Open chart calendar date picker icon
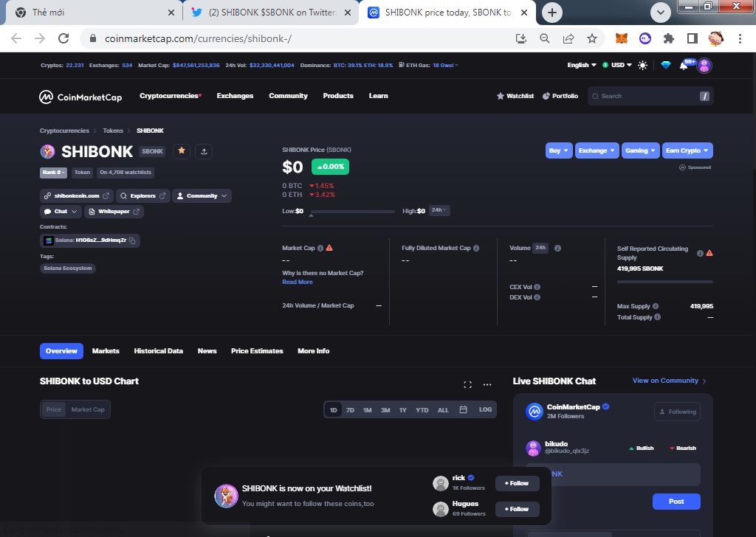The width and height of the screenshot is (756, 537). tap(464, 409)
